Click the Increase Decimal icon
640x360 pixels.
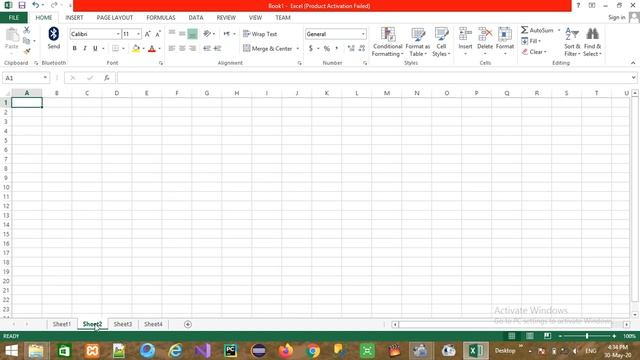[x=351, y=49]
